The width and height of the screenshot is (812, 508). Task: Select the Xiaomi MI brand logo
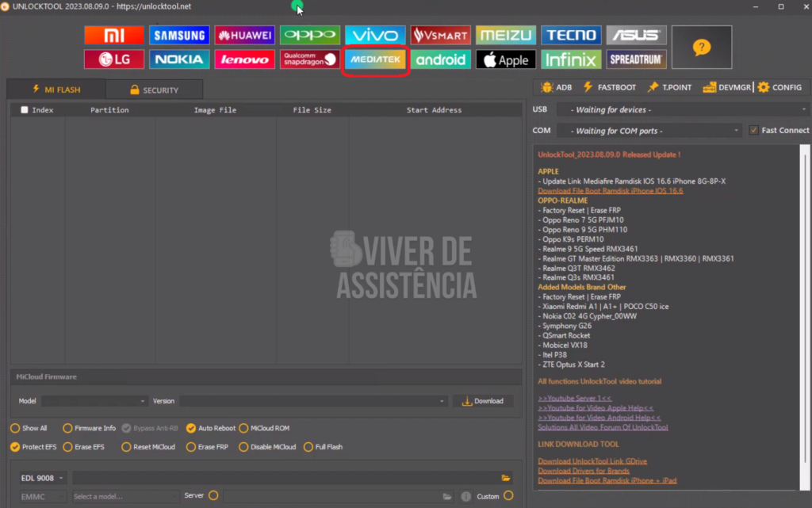pyautogui.click(x=114, y=35)
